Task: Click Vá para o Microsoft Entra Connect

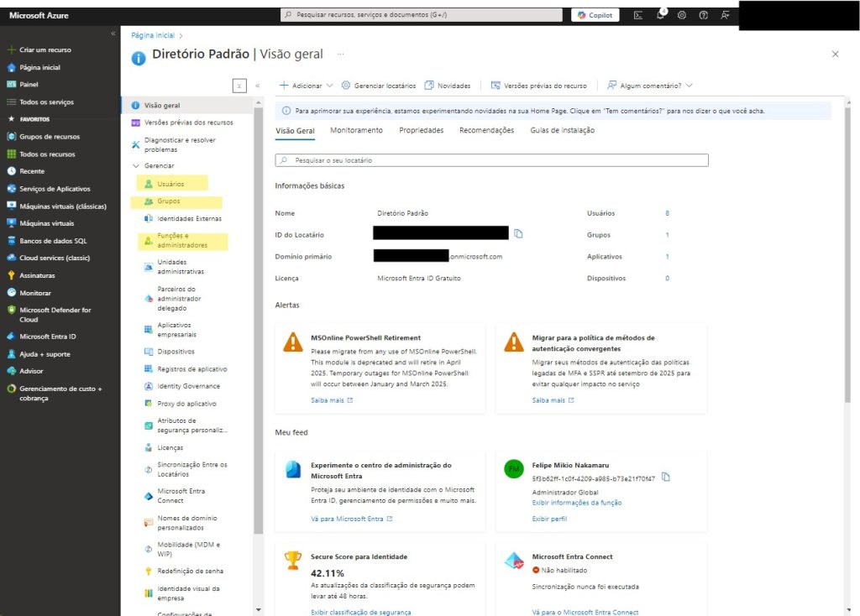Action: 585,612
